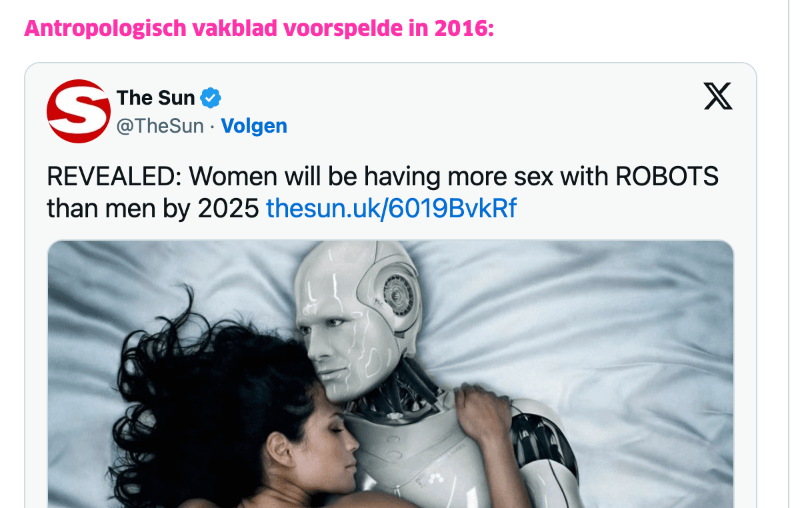Image resolution: width=812 pixels, height=508 pixels.
Task: Follow The Sun via Volgen link
Action: pos(254,126)
